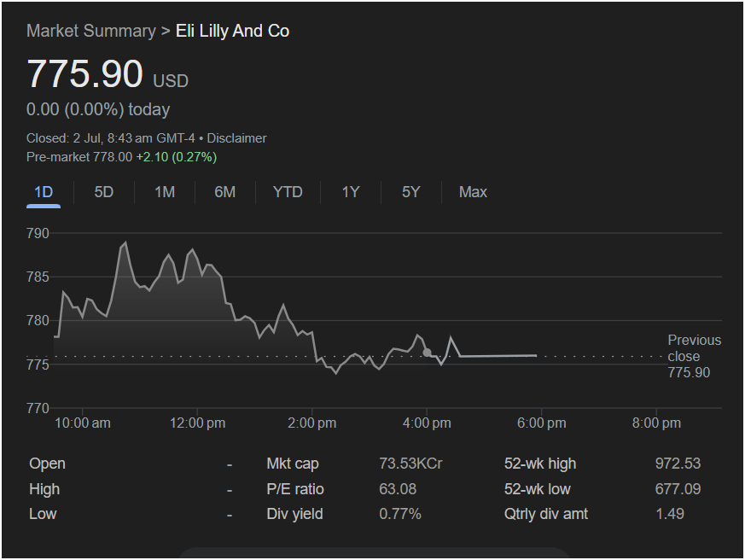Click the Eli Lilly And Co title
The width and height of the screenshot is (745, 560).
232,31
